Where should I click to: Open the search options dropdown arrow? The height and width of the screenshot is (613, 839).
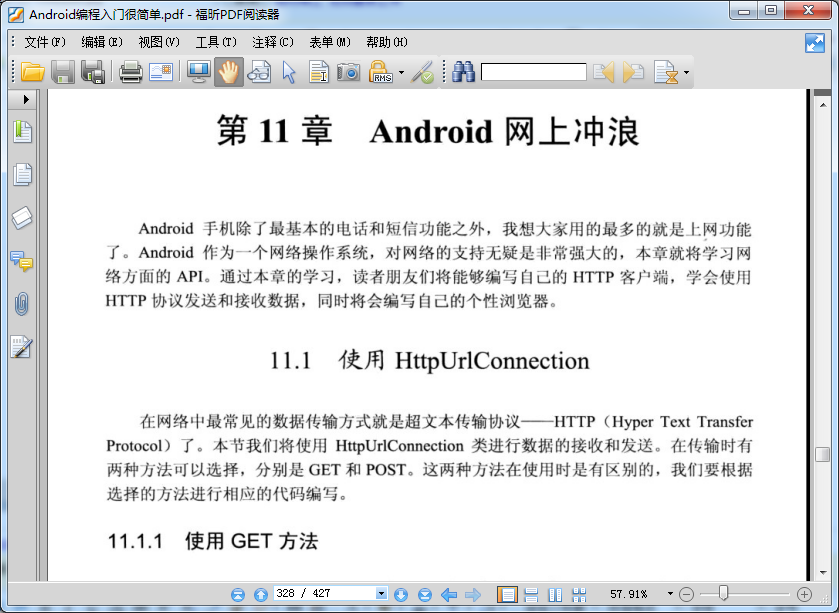[x=686, y=73]
